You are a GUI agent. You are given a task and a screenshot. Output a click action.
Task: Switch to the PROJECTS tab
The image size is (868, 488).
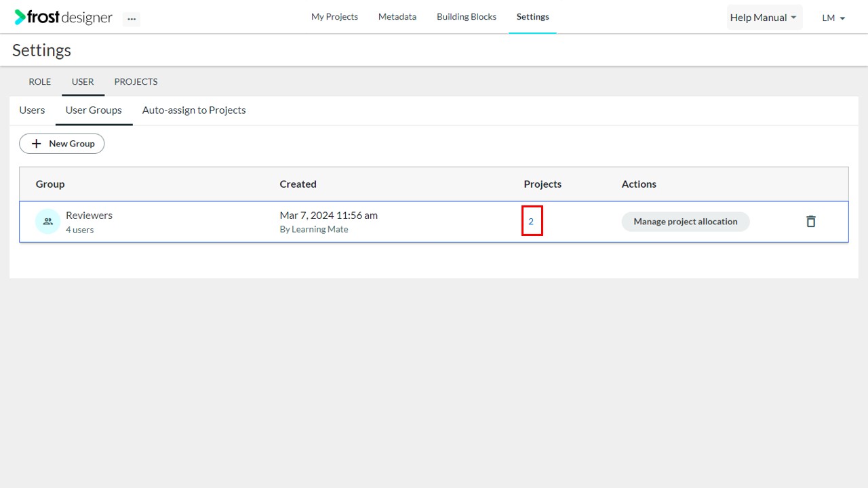pos(136,82)
